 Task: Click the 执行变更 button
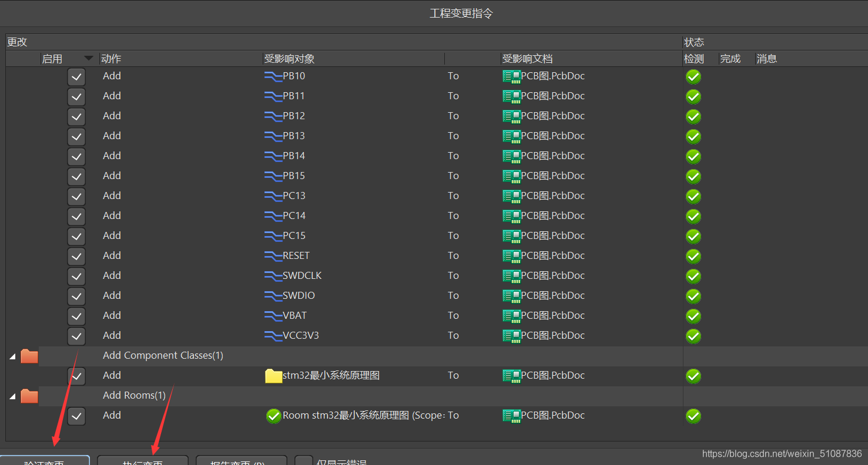(142, 460)
